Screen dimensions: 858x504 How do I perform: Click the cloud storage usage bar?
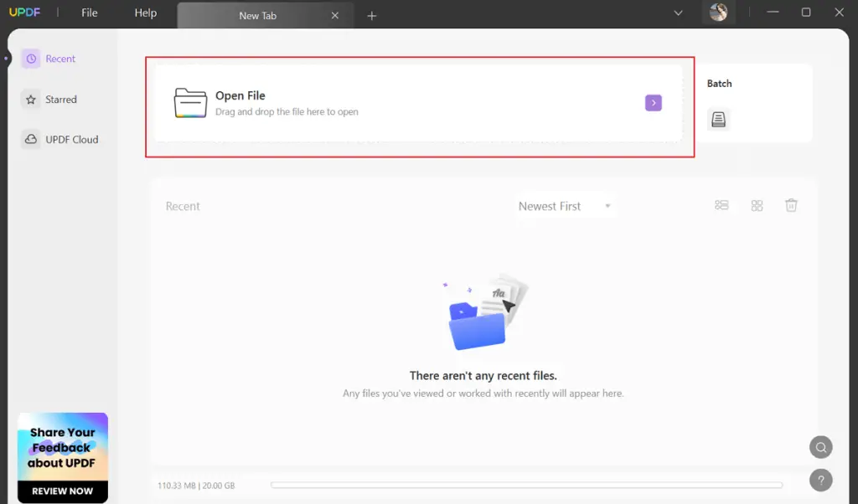click(526, 485)
